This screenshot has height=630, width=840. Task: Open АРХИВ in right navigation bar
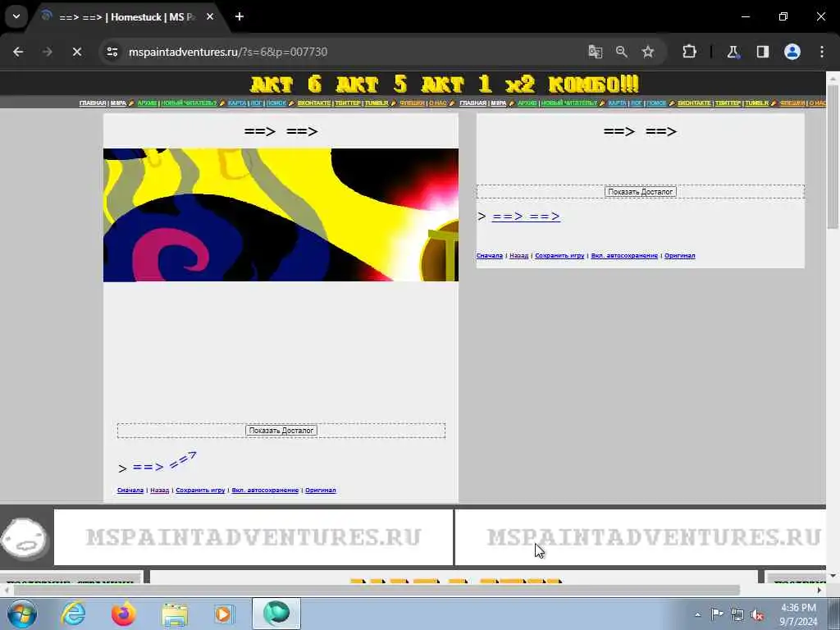(527, 103)
